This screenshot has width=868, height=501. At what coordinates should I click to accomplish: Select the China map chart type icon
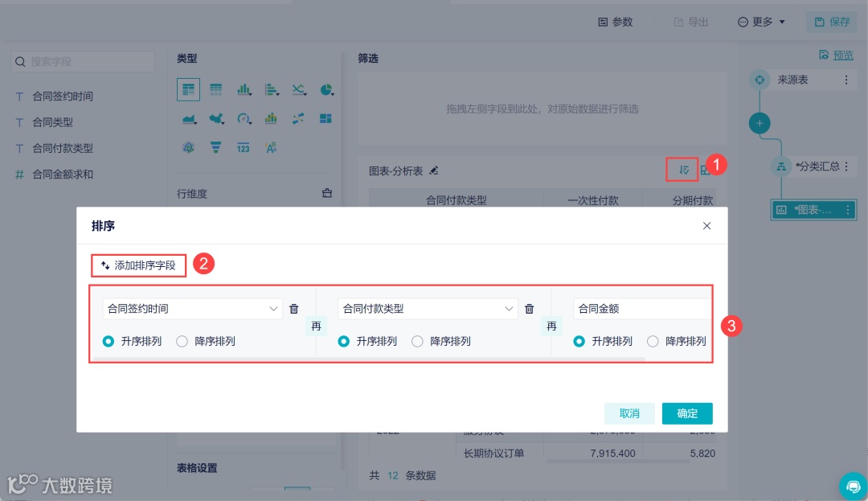point(215,118)
